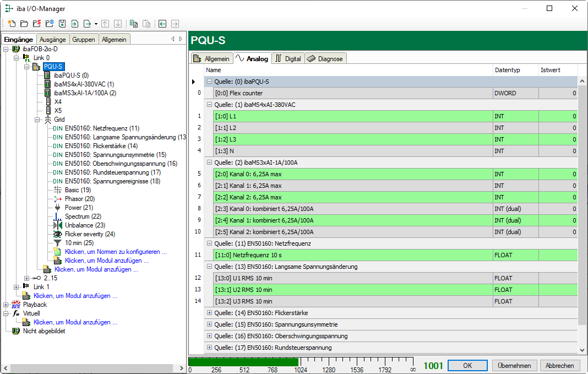Click the Übernehmen button
This screenshot has width=588, height=374.
click(514, 366)
